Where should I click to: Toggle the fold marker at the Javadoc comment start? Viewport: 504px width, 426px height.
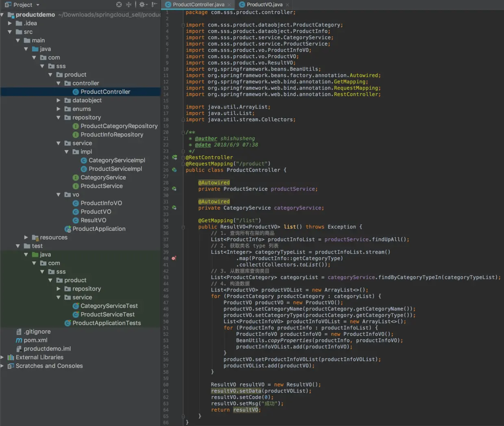[183, 133]
